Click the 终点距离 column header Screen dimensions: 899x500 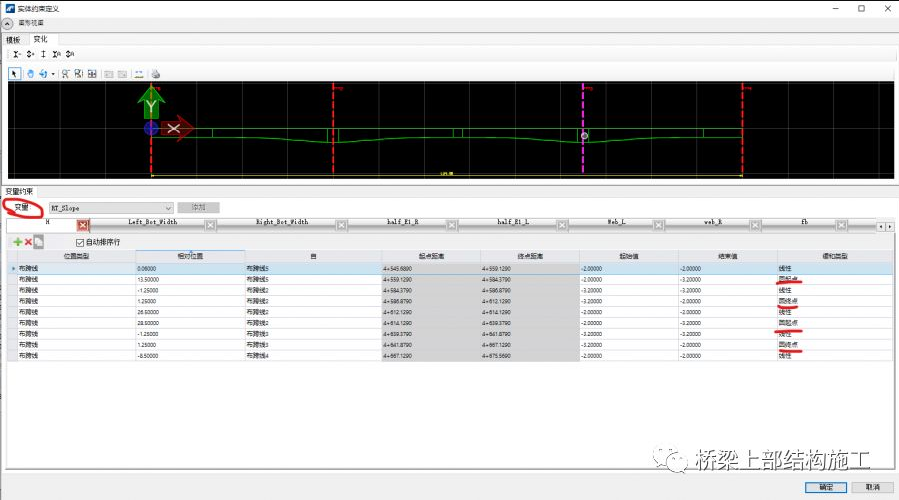[530, 256]
